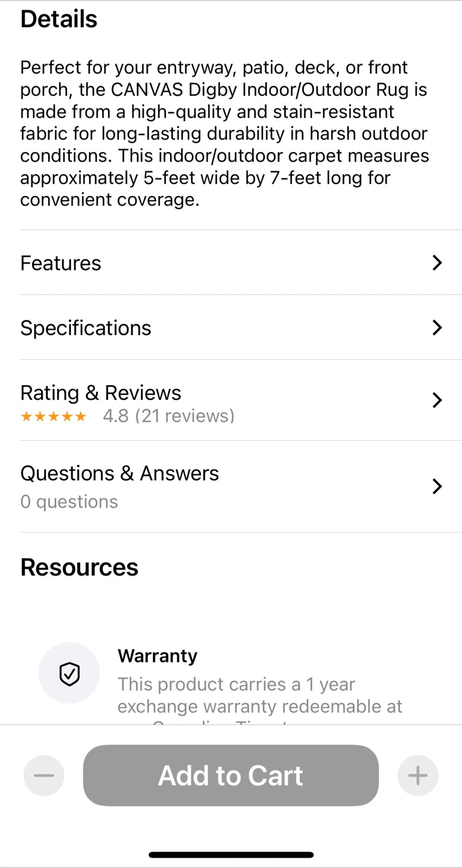Increase quantity with the plus button
Screen dimensions: 462x868
tap(417, 776)
